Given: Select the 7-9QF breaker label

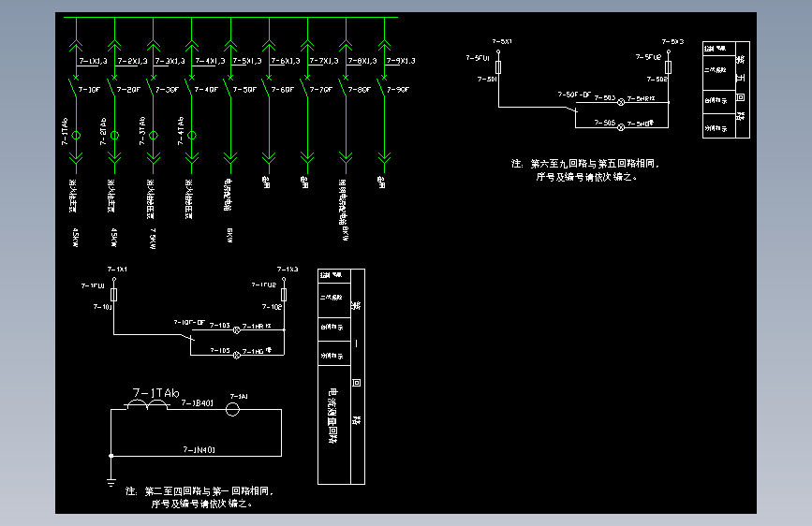Looking at the screenshot, I should (x=398, y=90).
